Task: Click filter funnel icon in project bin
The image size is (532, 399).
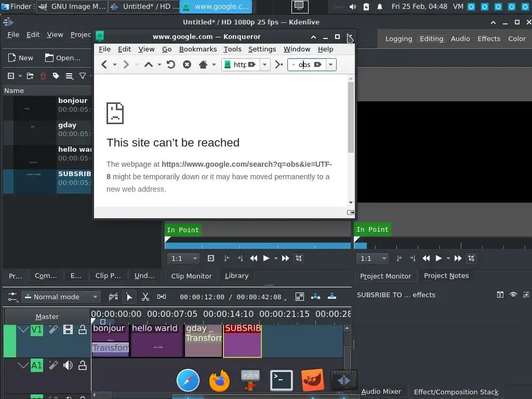Action: coord(83,76)
